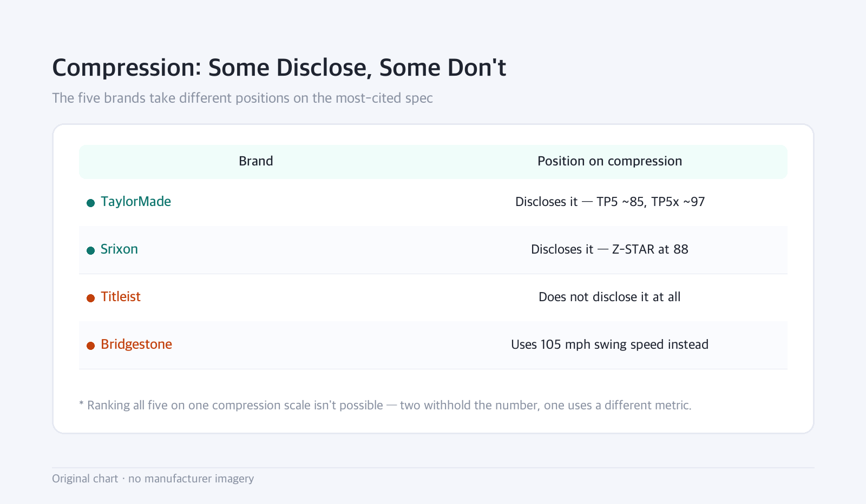Select the "Brand" column header
866x504 pixels.
(x=256, y=161)
